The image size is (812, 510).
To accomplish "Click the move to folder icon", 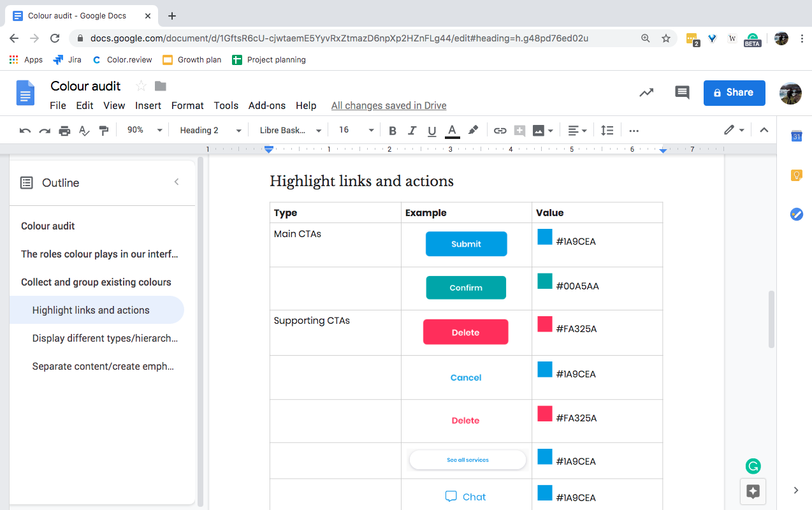I will pos(161,86).
